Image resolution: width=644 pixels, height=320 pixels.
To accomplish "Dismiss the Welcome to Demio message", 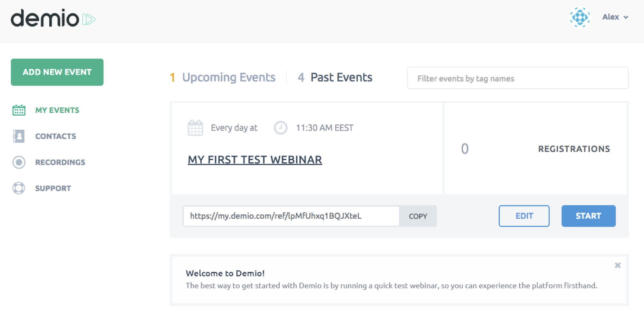I will click(x=618, y=265).
